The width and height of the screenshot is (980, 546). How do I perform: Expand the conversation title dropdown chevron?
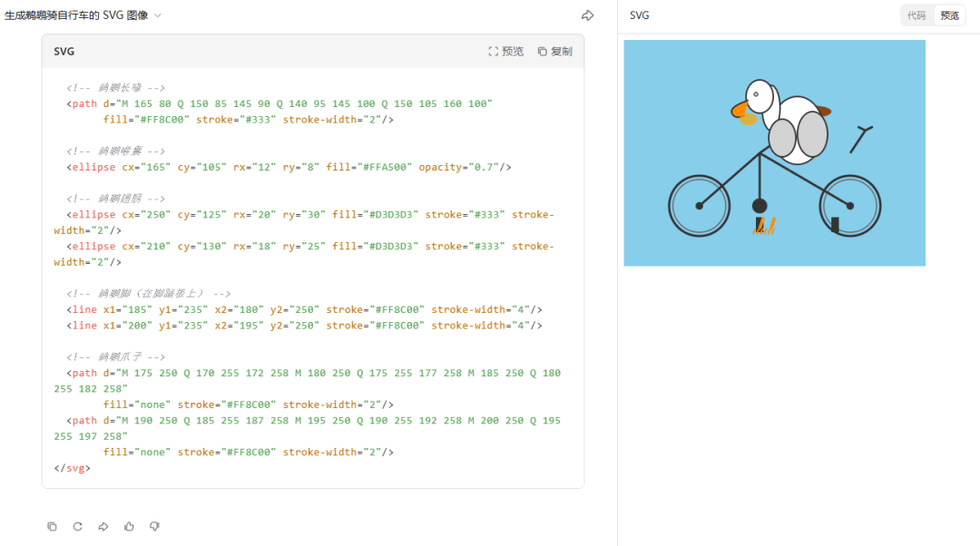(x=158, y=15)
